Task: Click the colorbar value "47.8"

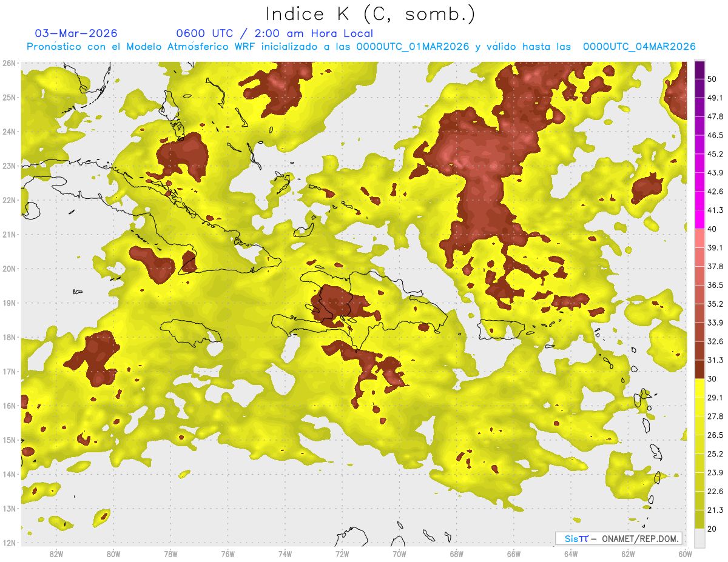Action: 715,116
